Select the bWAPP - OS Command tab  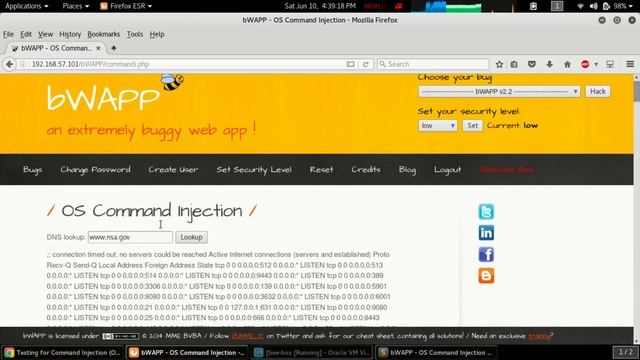pos(56,48)
